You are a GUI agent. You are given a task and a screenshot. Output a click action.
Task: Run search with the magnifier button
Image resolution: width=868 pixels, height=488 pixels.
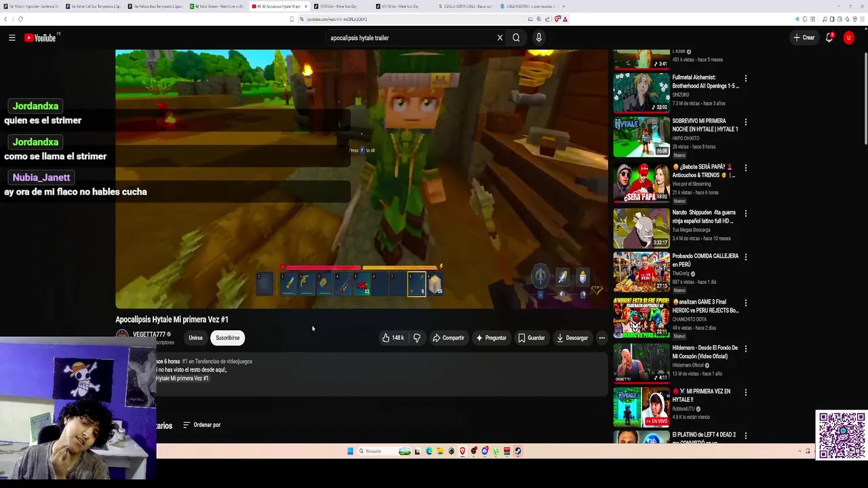point(516,38)
